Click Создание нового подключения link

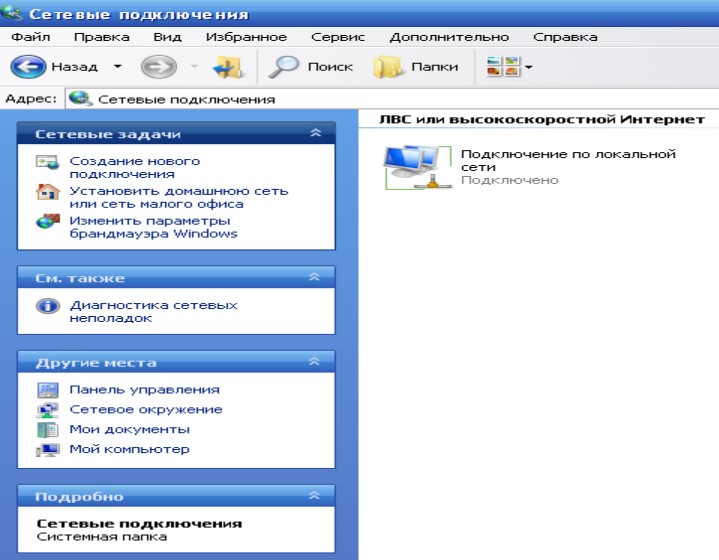[135, 167]
